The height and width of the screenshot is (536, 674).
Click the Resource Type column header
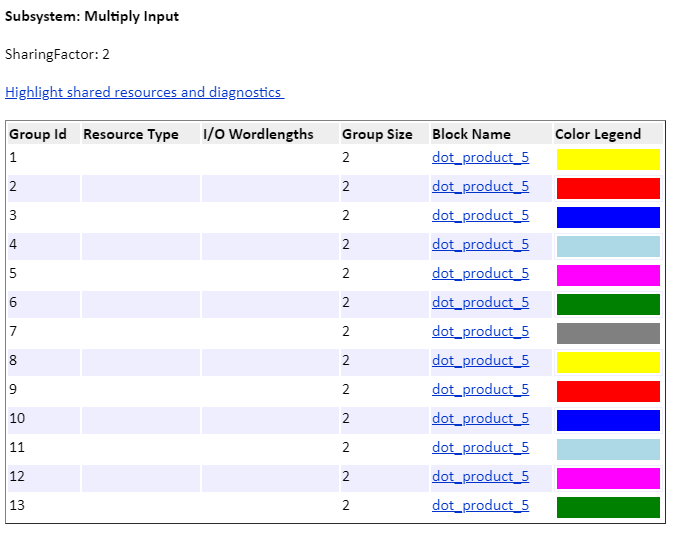(131, 134)
